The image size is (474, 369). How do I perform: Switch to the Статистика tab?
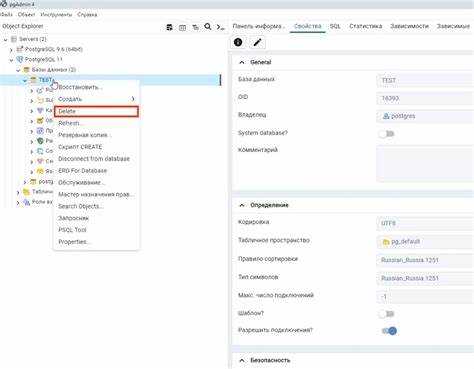365,26
